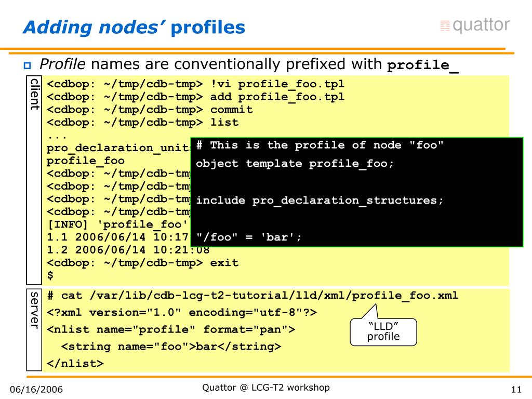This screenshot has height=399, width=532.
Task: Click the "[INFO] 'profile_foo'" line
Action: 117,224
